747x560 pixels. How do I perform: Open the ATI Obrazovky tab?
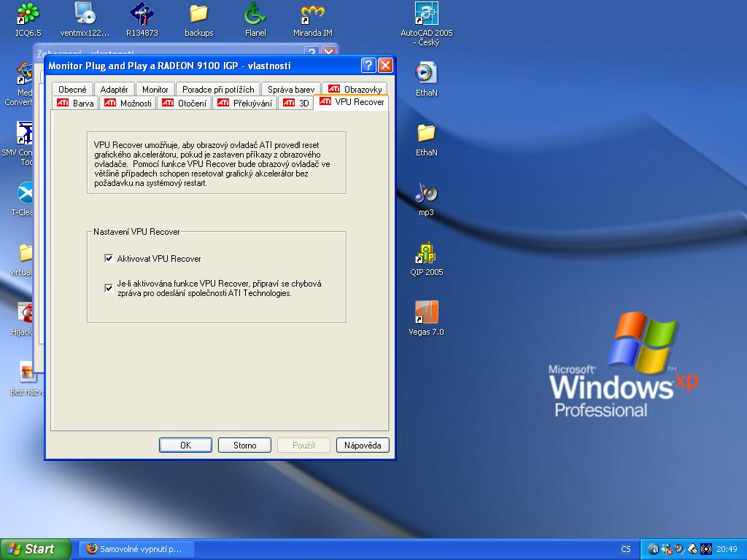coord(355,89)
